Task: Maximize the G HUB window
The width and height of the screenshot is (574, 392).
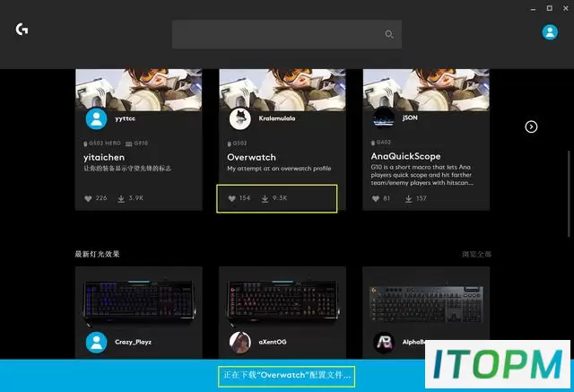Action: pyautogui.click(x=550, y=8)
